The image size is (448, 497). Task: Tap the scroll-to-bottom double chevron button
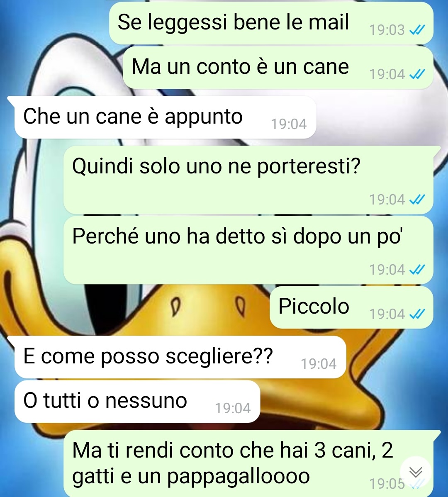coord(415,472)
